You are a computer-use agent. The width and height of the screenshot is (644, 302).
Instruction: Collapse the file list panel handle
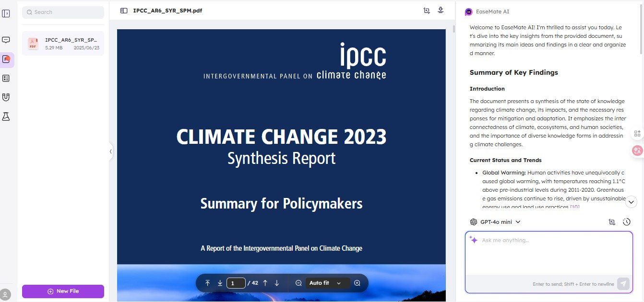point(111,151)
